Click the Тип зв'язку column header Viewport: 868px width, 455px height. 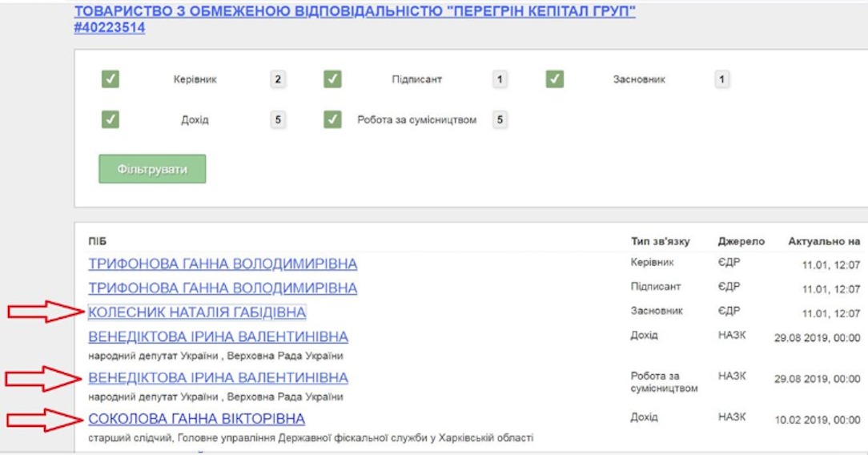click(660, 241)
